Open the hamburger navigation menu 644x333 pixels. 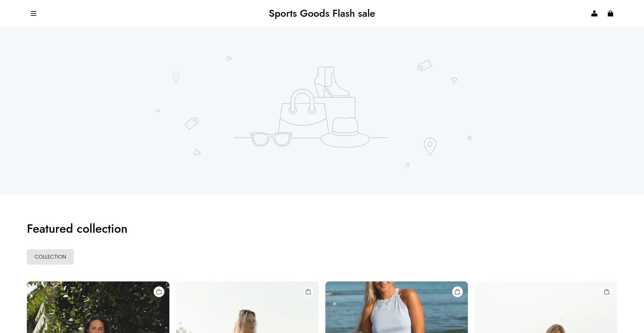pos(34,13)
